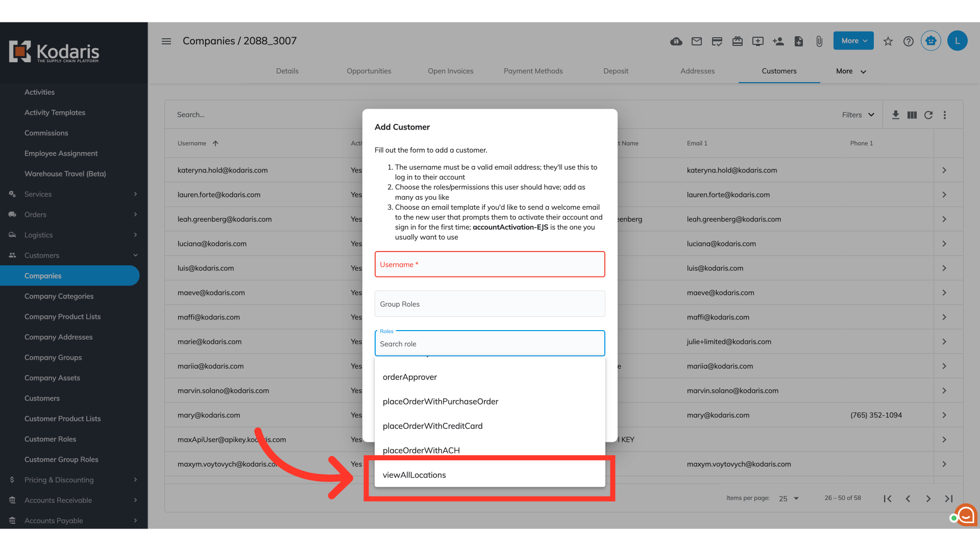
Task: Open the robot assistant icon
Action: point(930,41)
